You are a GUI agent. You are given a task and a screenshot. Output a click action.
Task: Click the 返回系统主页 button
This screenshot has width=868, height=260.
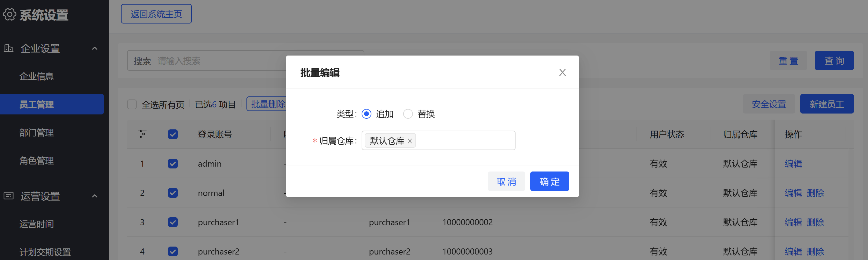tap(156, 14)
